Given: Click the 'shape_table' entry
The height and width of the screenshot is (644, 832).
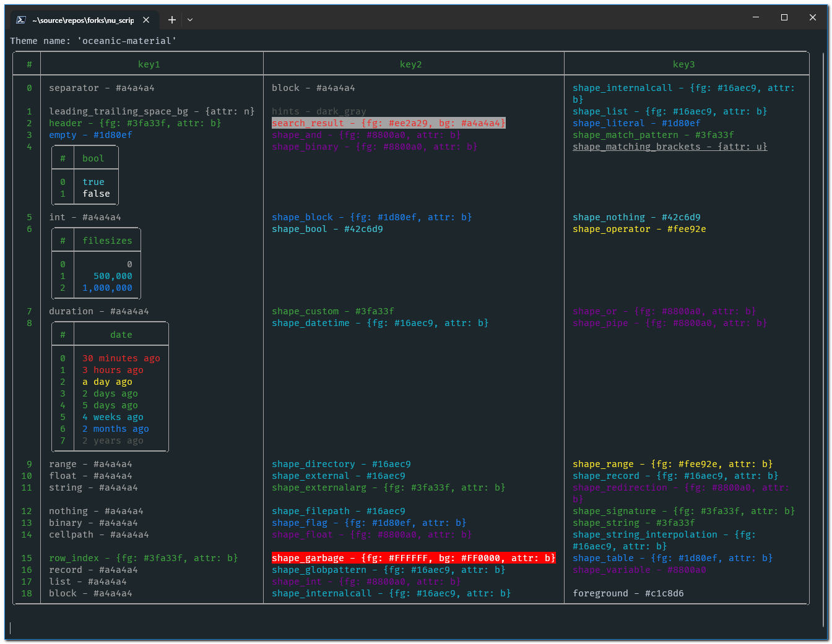Looking at the screenshot, I should coord(673,558).
